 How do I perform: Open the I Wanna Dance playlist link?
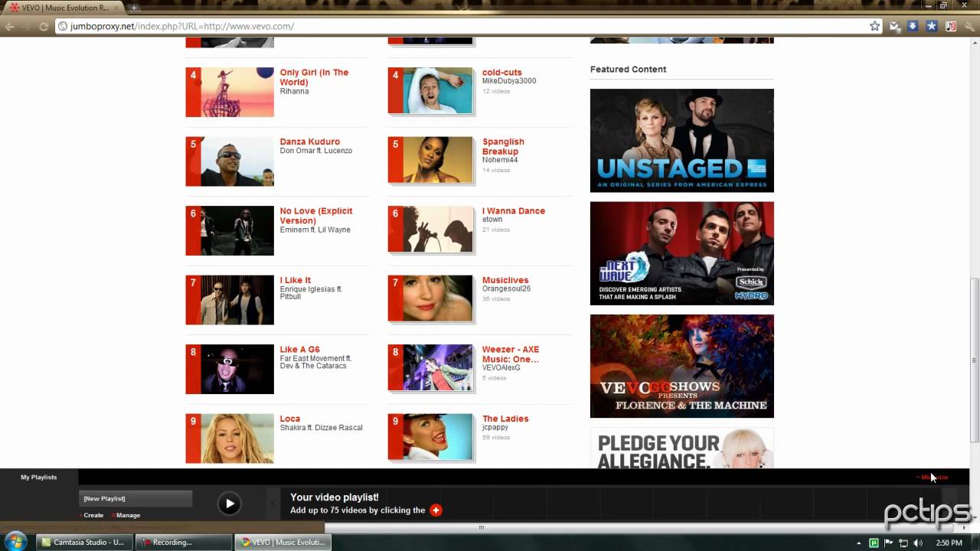[x=514, y=211]
